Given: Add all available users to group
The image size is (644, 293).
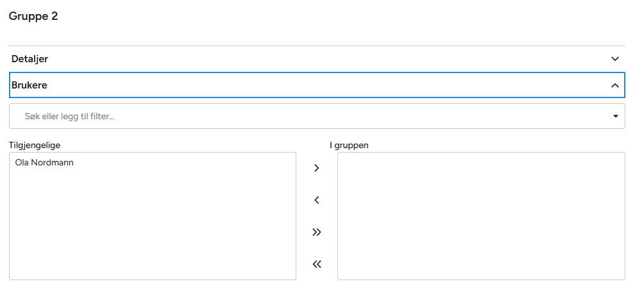Looking at the screenshot, I should pyautogui.click(x=316, y=232).
